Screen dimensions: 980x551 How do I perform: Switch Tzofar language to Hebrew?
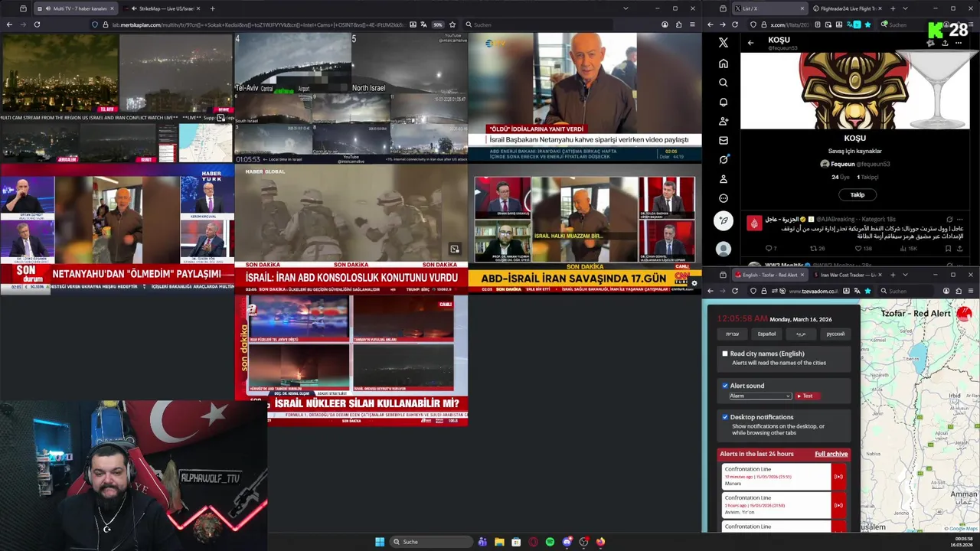[733, 334]
